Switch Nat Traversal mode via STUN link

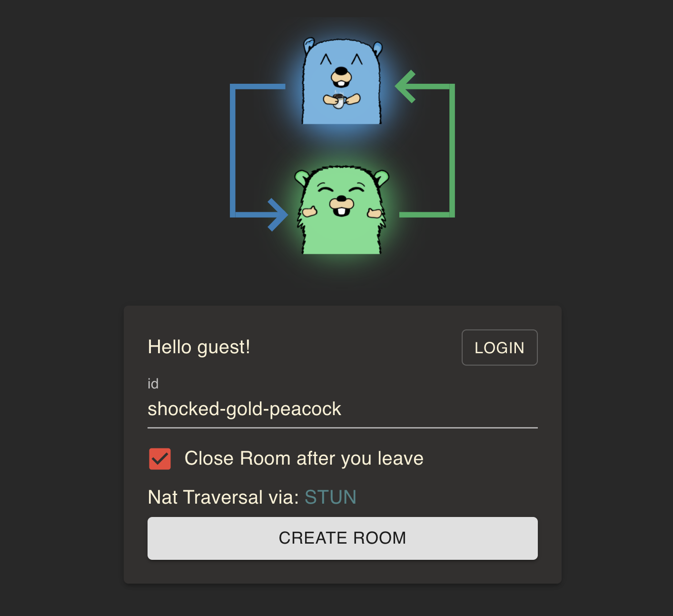(330, 497)
